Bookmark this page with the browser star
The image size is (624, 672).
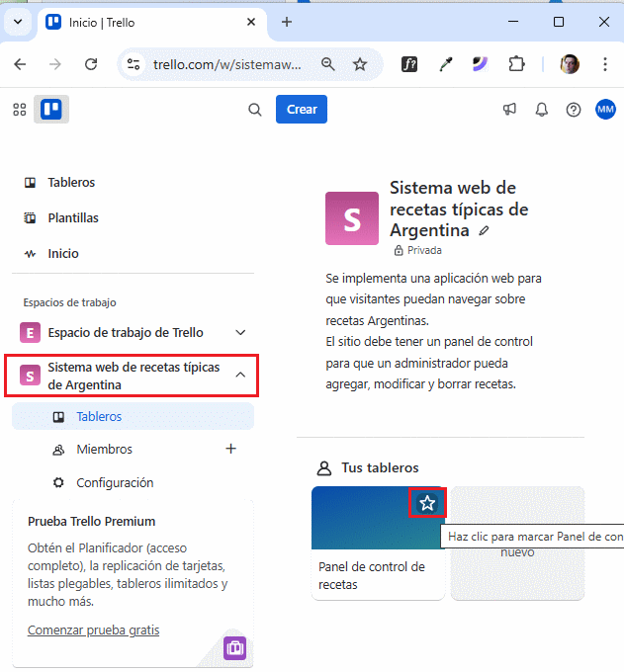[360, 64]
